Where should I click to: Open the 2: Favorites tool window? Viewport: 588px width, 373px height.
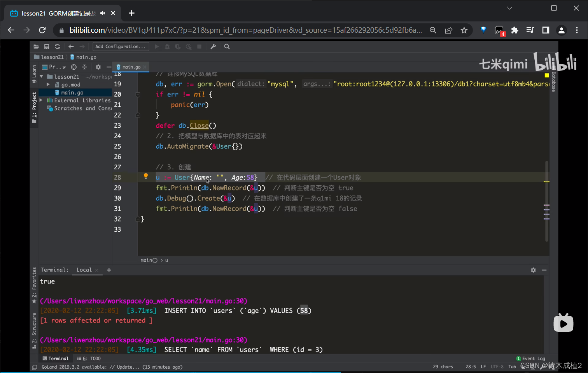[34, 285]
